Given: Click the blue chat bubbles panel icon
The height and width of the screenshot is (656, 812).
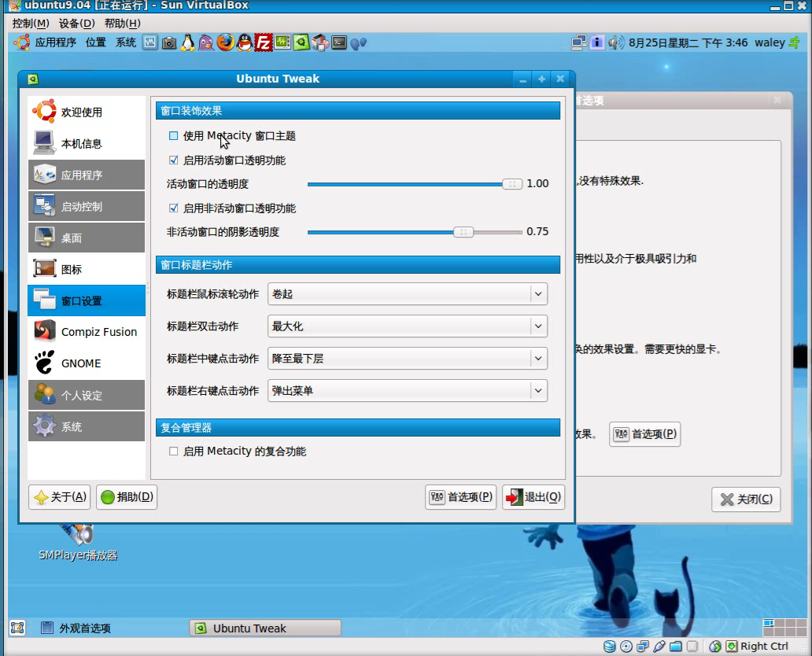Looking at the screenshot, I should 358,43.
